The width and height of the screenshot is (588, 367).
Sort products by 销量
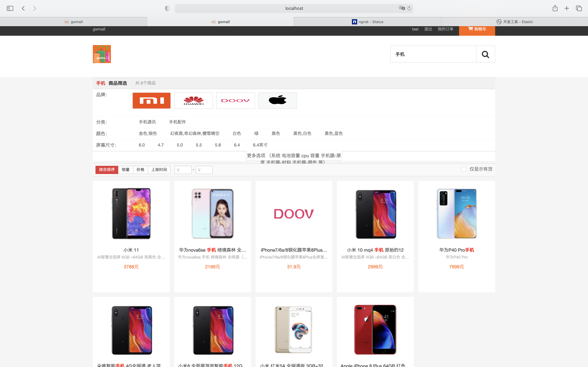125,170
